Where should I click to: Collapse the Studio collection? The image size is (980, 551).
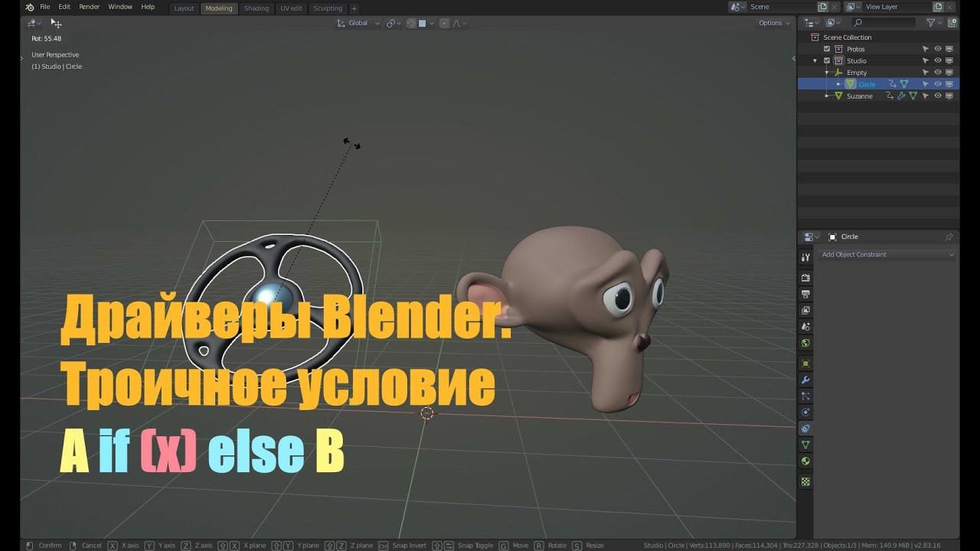[815, 60]
